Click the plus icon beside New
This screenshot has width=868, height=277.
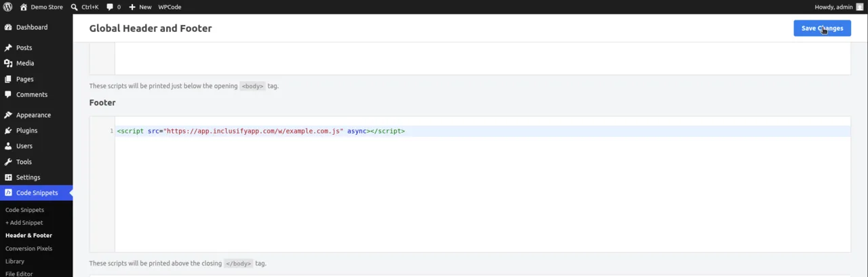pyautogui.click(x=132, y=7)
